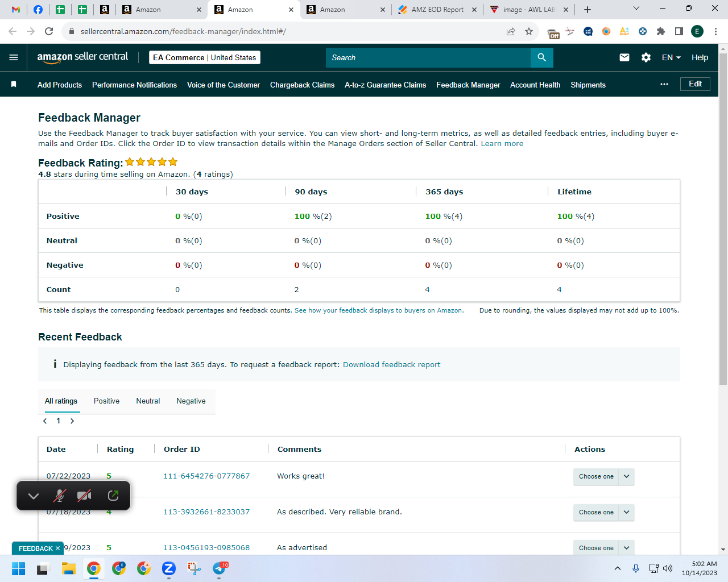Open the settings gear icon
Screen dimensions: 728x582
[x=646, y=57]
